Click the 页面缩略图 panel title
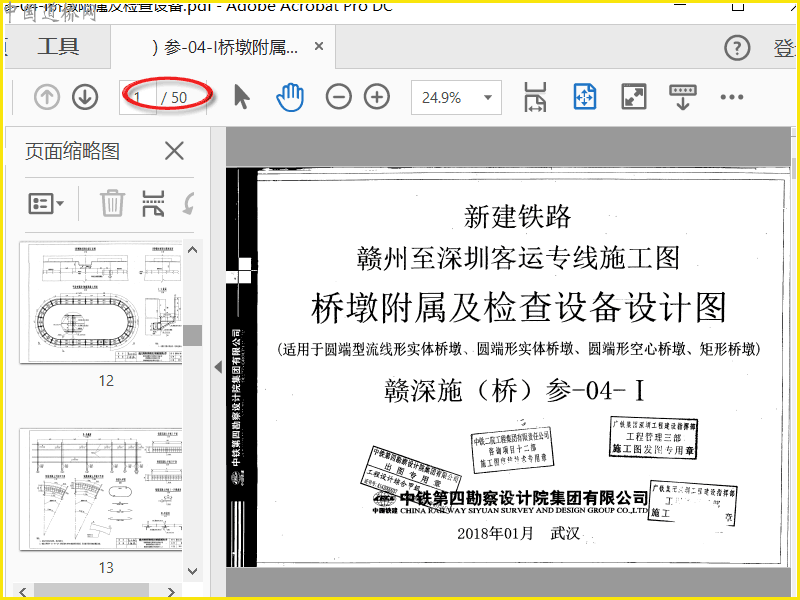Viewport: 800px width, 600px height. click(x=72, y=152)
